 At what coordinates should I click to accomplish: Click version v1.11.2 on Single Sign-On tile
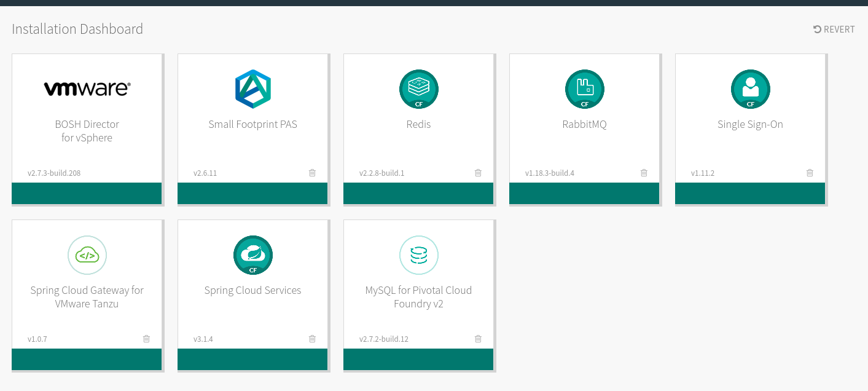pos(703,173)
